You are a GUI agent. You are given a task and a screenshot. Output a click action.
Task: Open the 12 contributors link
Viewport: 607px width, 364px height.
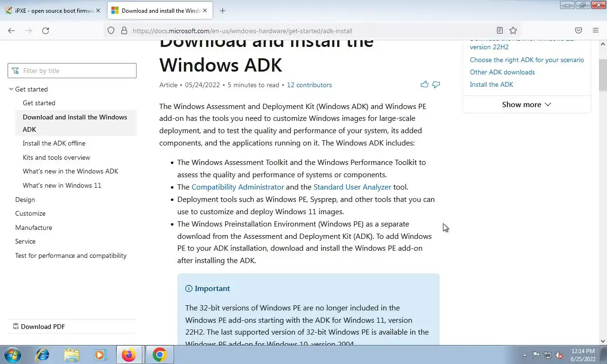(309, 85)
